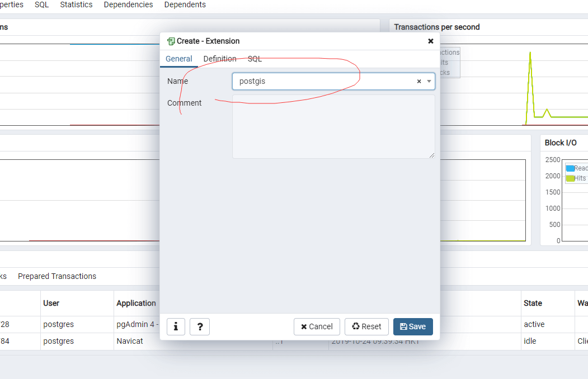
Task: Show the Dependents tab
Action: point(185,4)
